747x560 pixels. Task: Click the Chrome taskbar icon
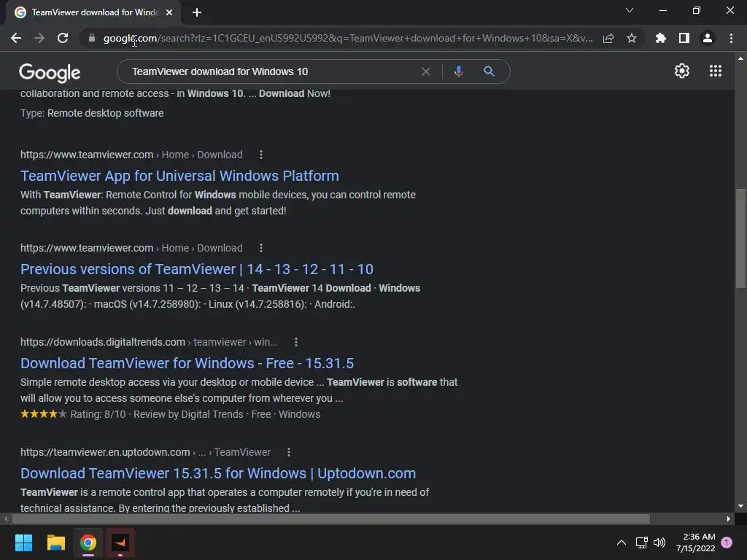(88, 542)
